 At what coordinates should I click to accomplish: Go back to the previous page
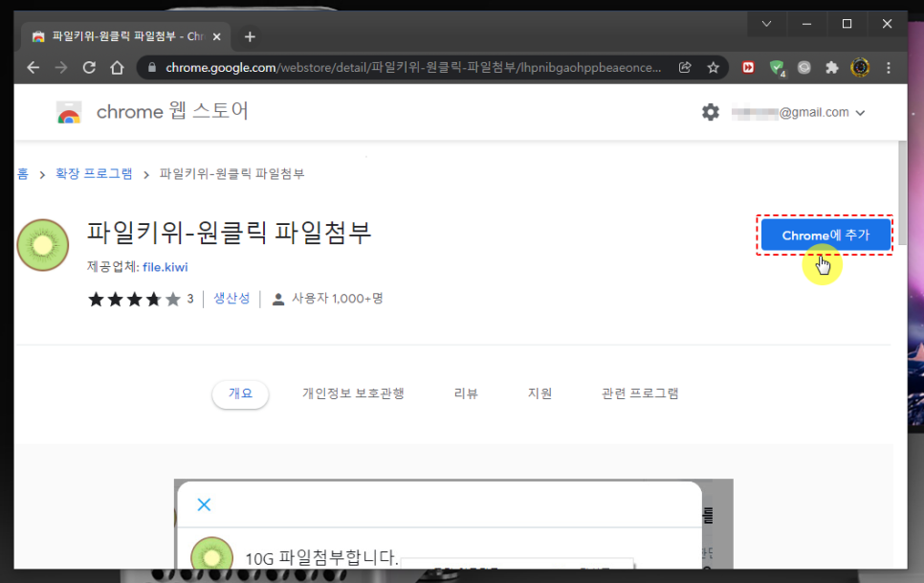tap(33, 68)
